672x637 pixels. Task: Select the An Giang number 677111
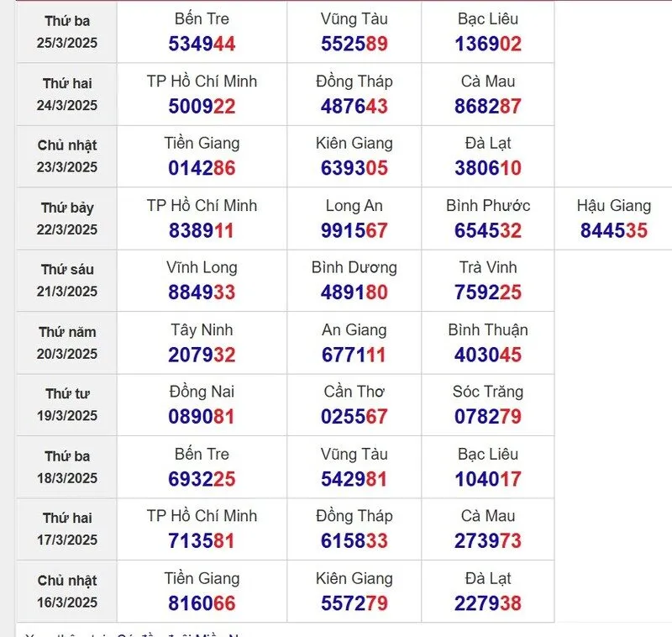[x=354, y=355]
